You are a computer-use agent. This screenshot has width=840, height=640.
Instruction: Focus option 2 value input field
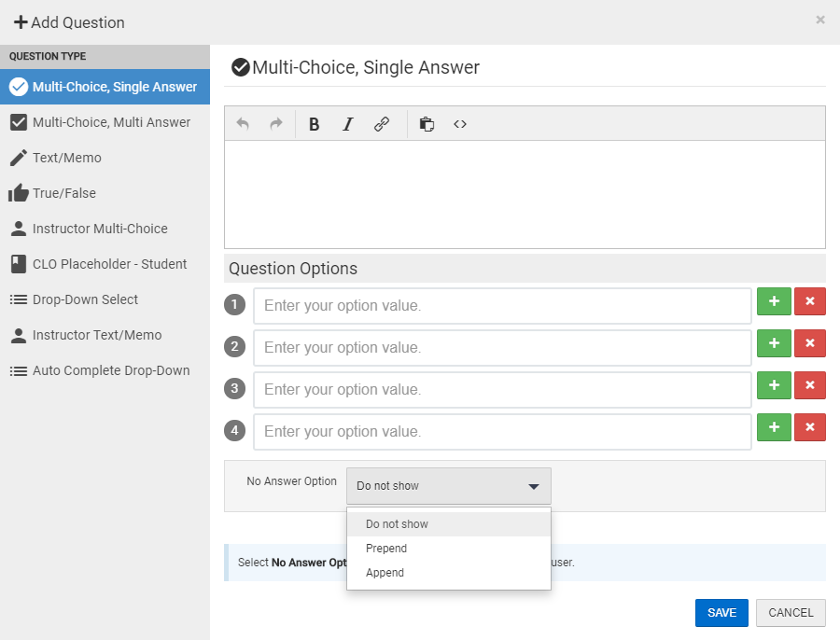click(x=502, y=348)
